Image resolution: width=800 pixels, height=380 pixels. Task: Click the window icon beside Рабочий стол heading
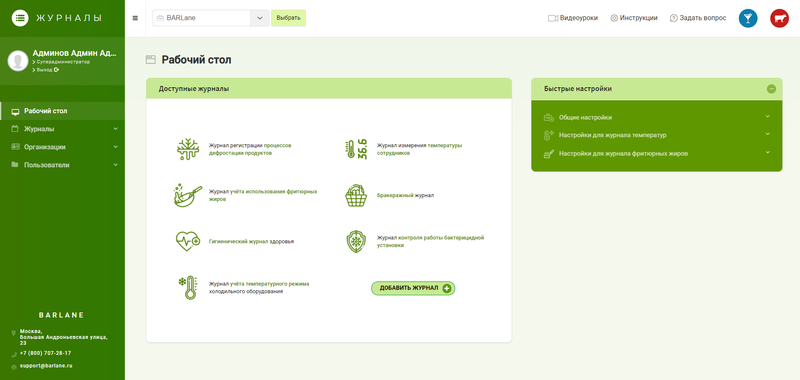point(151,60)
